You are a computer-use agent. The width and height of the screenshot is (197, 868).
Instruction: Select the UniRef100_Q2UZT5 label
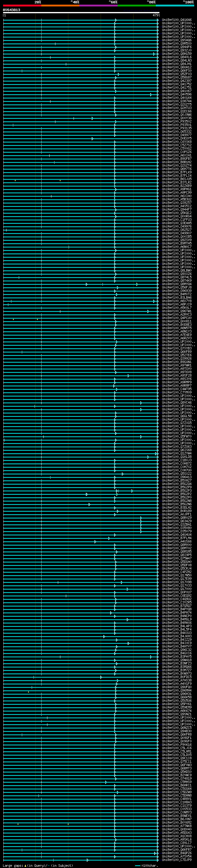177,104
